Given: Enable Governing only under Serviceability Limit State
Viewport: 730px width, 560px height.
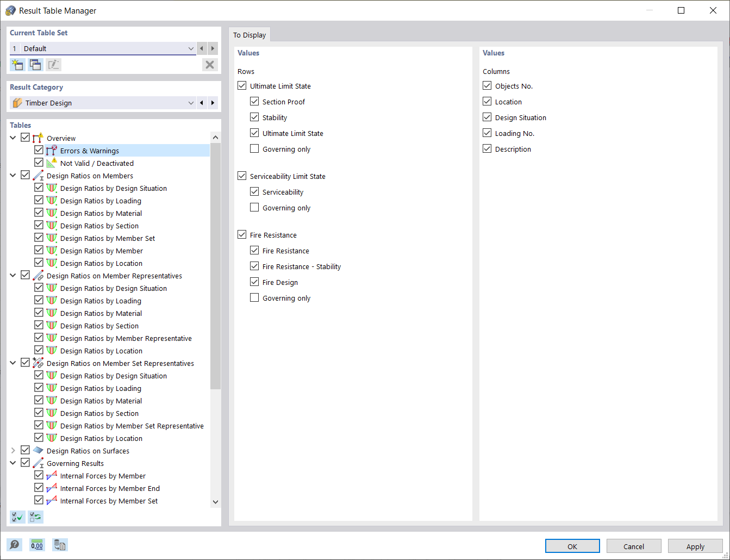Looking at the screenshot, I should (254, 207).
